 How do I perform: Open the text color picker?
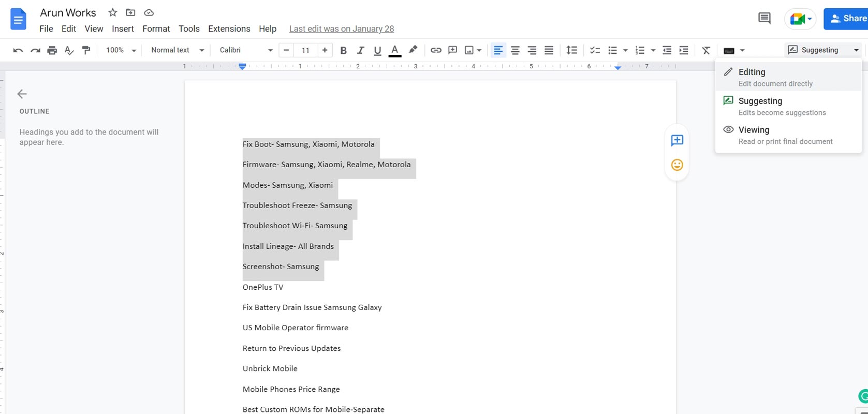pos(395,50)
